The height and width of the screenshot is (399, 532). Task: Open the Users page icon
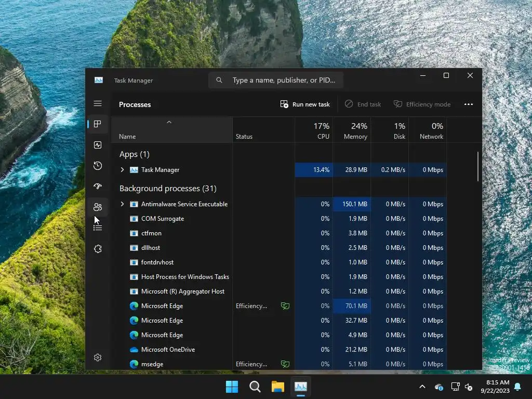(x=98, y=207)
